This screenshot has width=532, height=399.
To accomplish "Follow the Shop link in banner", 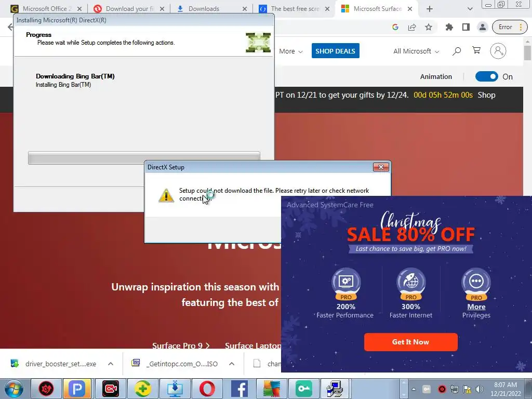I will (x=486, y=95).
